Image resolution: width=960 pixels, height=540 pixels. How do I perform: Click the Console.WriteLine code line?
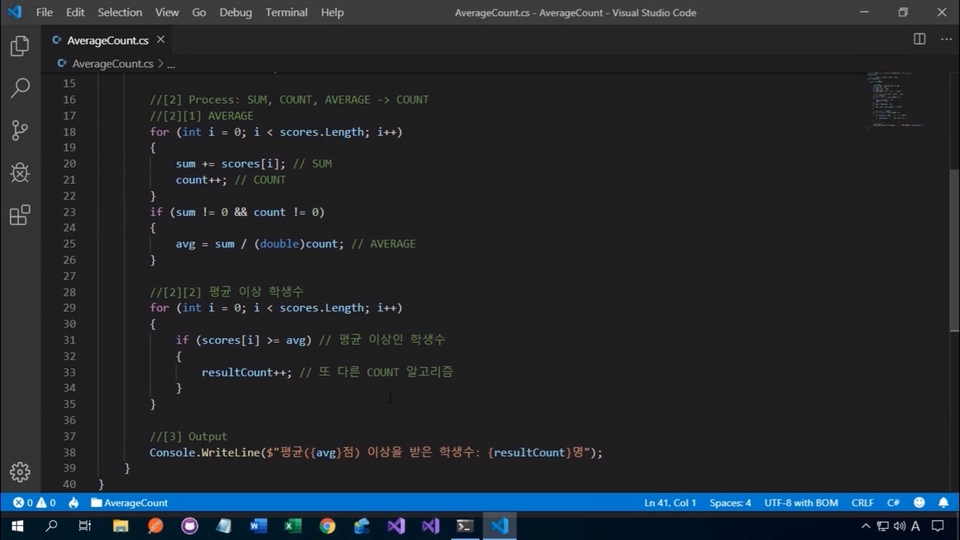pyautogui.click(x=376, y=452)
